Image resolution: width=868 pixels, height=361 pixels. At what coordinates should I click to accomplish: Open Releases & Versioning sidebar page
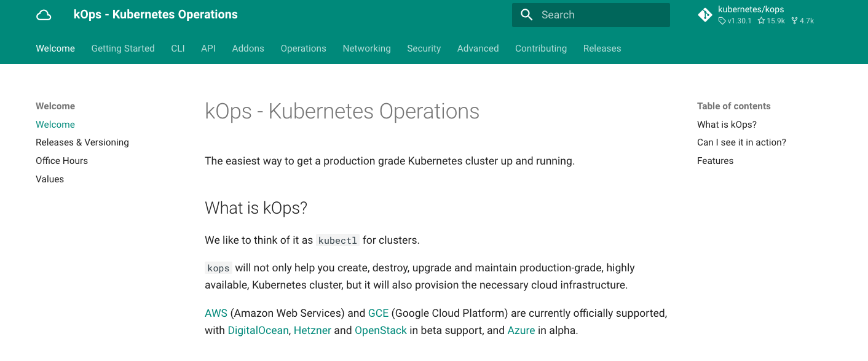82,142
